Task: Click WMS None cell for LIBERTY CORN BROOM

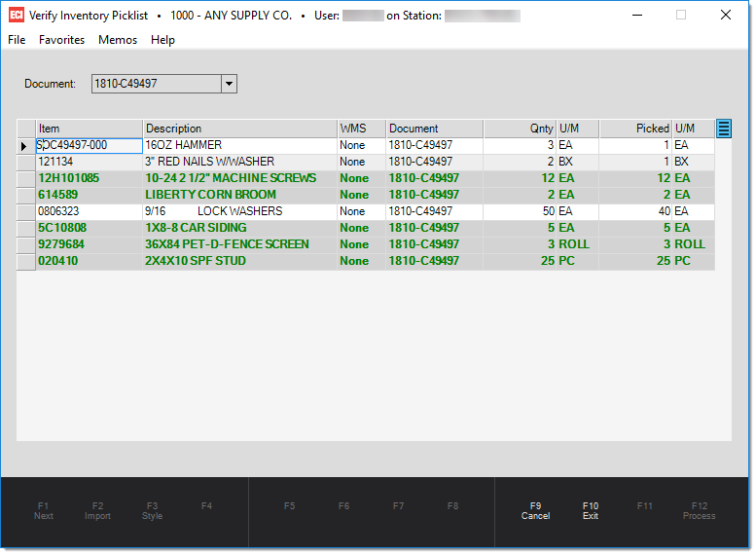Action: [x=362, y=195]
